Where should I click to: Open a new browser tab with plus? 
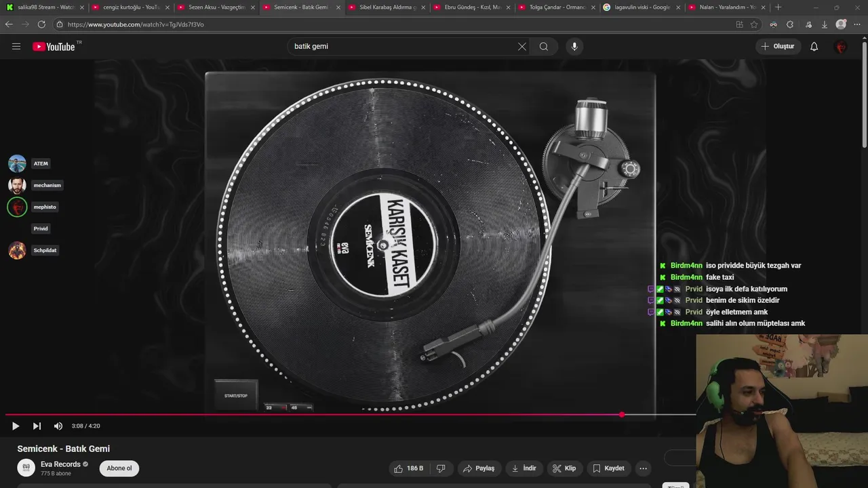coord(778,7)
